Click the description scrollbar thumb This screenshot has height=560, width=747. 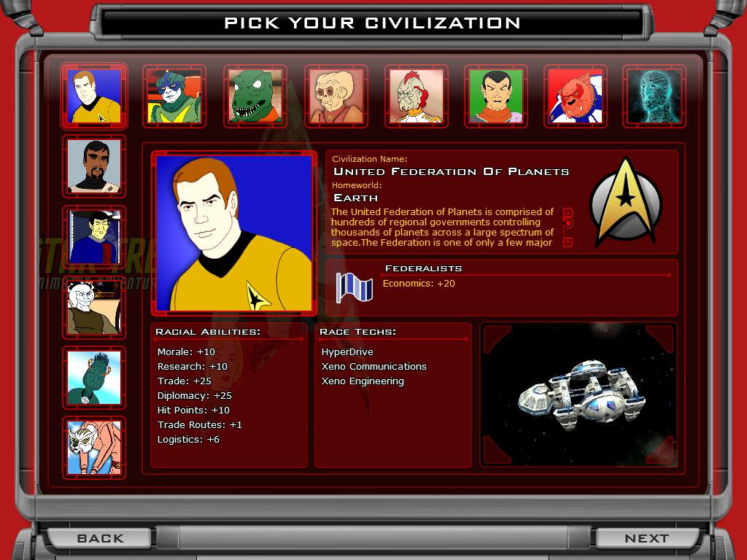[x=568, y=223]
